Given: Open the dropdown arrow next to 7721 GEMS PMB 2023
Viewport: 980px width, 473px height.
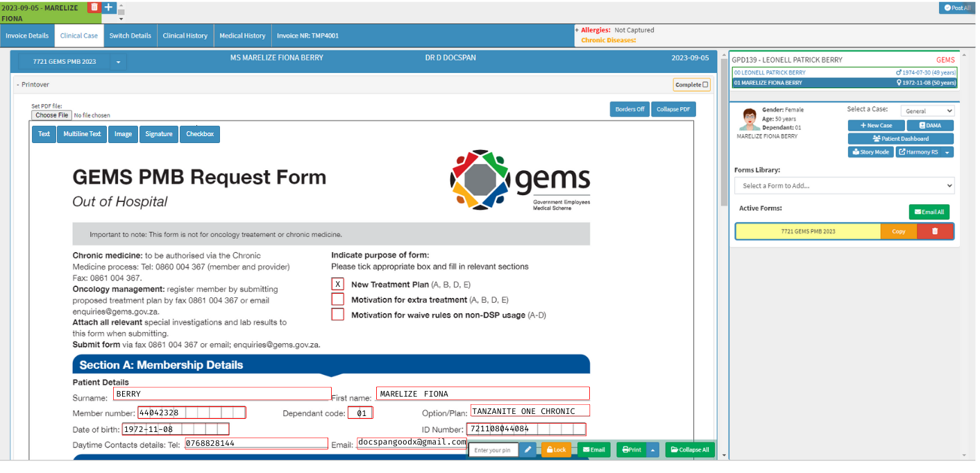Looking at the screenshot, I should (118, 62).
